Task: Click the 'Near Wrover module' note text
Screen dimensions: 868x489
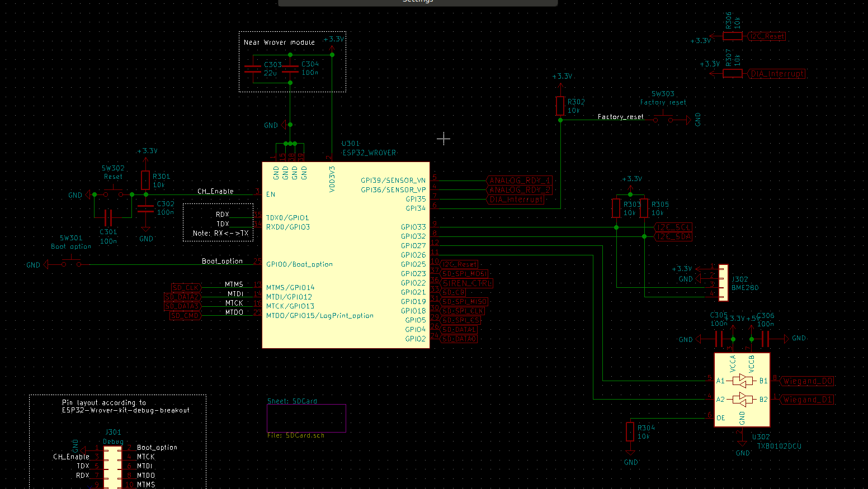Action: [x=279, y=42]
